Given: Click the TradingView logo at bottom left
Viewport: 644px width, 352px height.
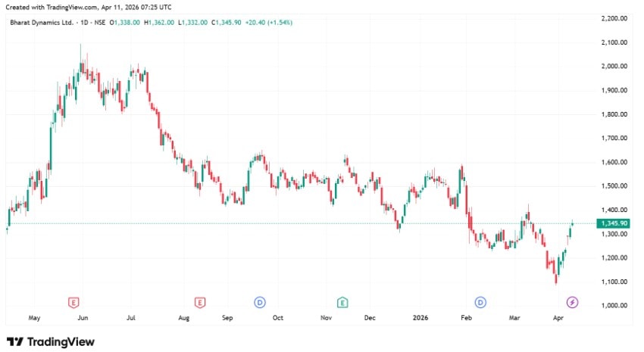Looking at the screenshot, I should click(51, 342).
